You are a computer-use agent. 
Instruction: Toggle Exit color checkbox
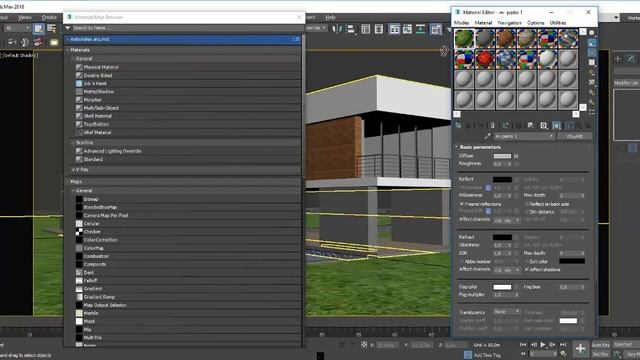pos(527,261)
